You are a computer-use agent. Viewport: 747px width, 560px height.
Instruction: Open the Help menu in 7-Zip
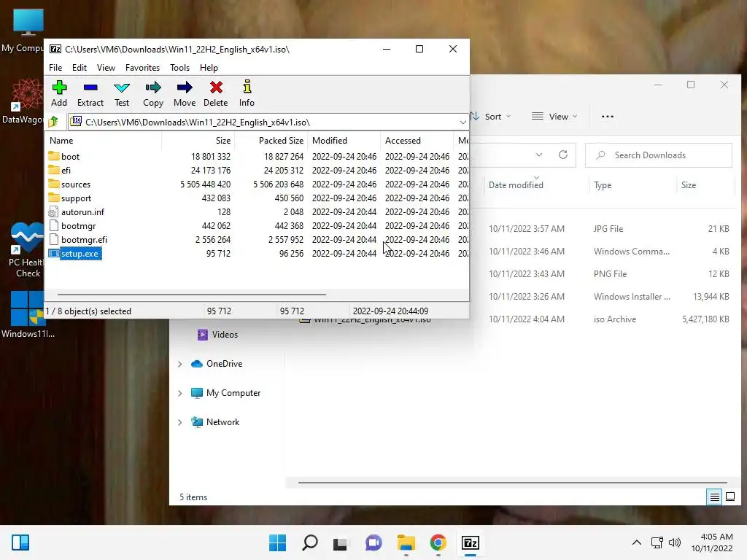pos(209,68)
